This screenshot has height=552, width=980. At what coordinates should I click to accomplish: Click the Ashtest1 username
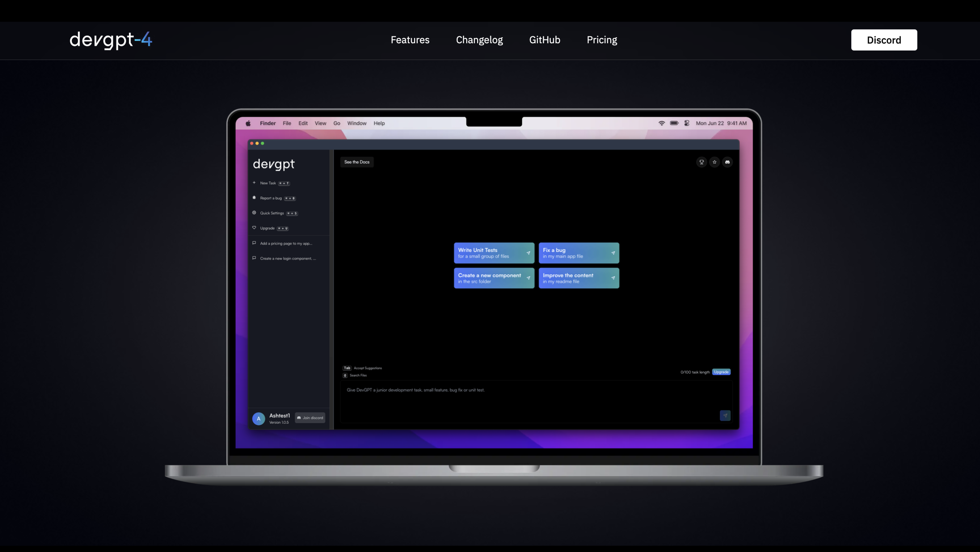coord(280,416)
